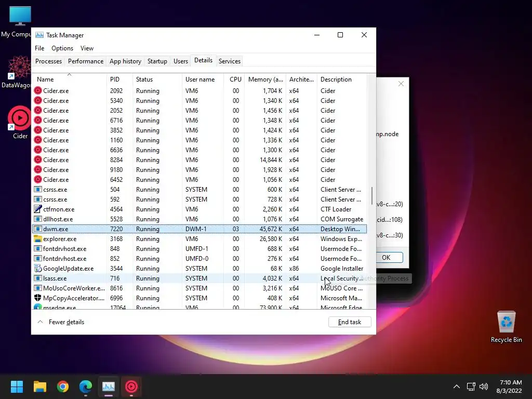
Task: Click the Task Manager taskbar icon
Action: 109,387
